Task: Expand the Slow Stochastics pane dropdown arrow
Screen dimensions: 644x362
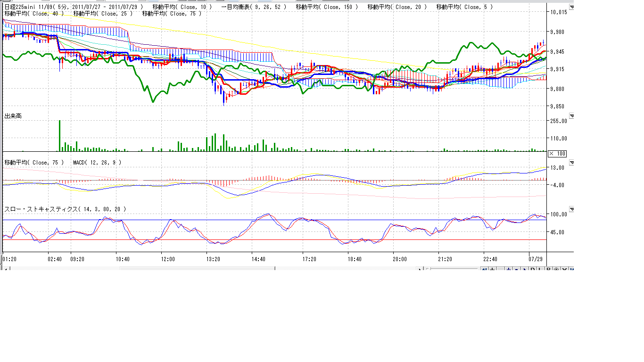Action: click(572, 209)
